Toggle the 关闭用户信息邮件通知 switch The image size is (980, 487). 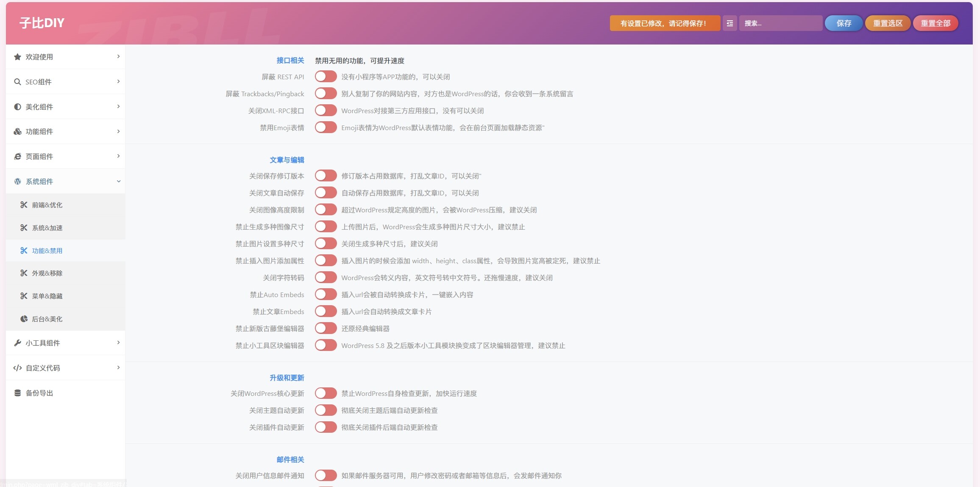click(x=326, y=475)
